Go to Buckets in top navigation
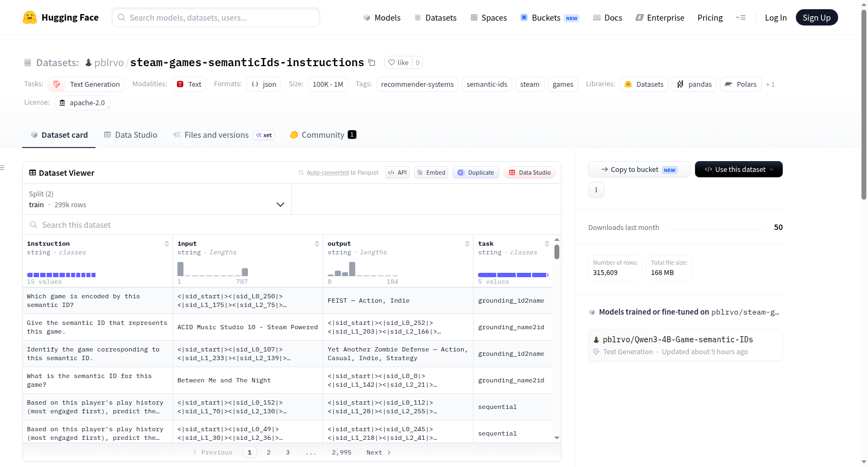The image size is (868, 467). 550,17
